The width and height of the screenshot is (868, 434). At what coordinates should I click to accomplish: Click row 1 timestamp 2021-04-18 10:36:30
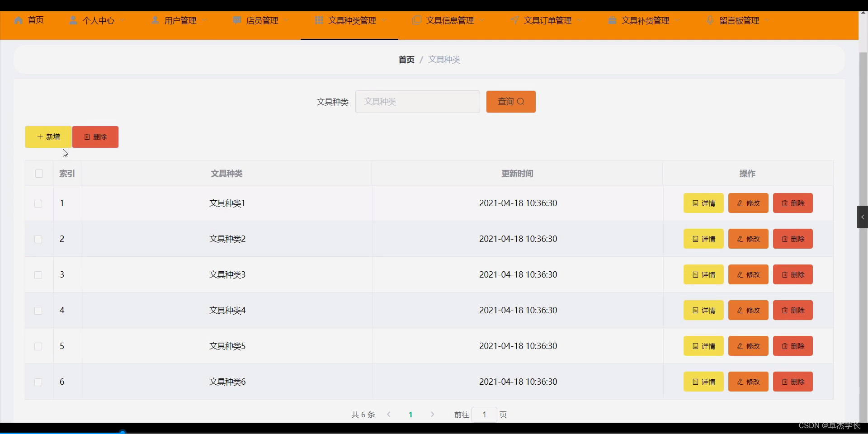coord(518,203)
